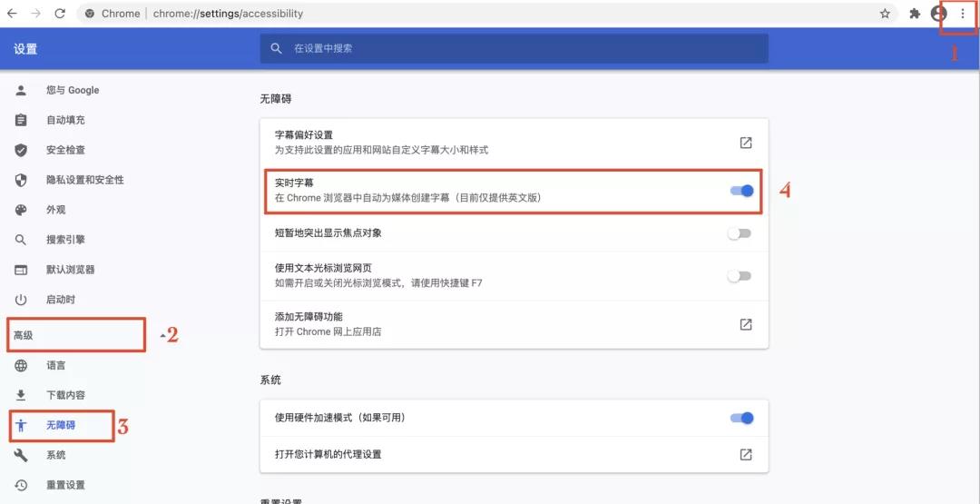Click the 在设置中搜索 search field
Image resolution: width=980 pixels, height=504 pixels.
514,48
